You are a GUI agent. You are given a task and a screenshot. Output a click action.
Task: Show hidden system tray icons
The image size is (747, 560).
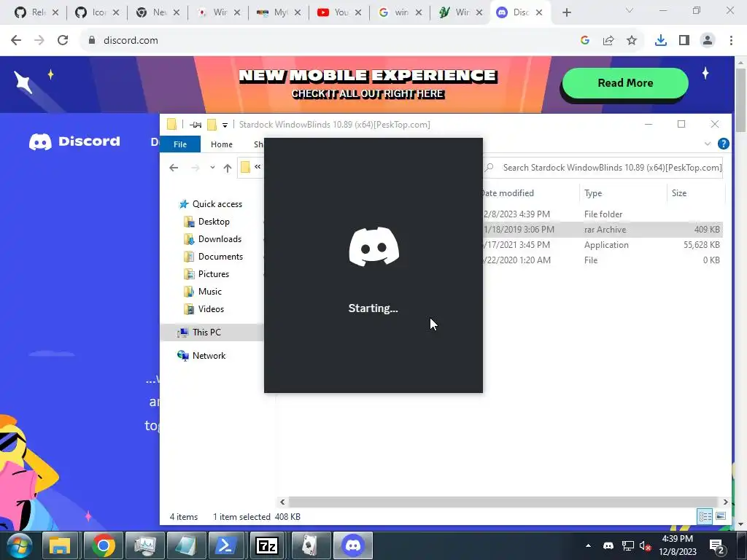[588, 545]
